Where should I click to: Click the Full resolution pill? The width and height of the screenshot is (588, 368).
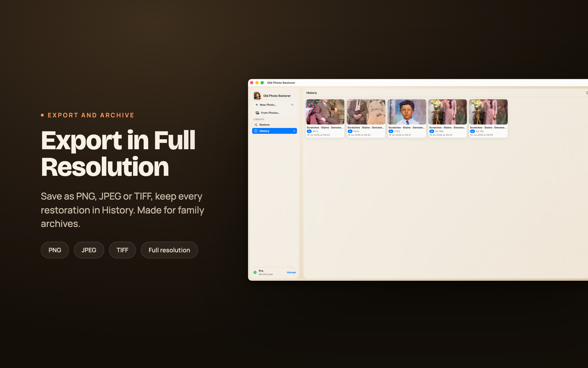pyautogui.click(x=169, y=250)
